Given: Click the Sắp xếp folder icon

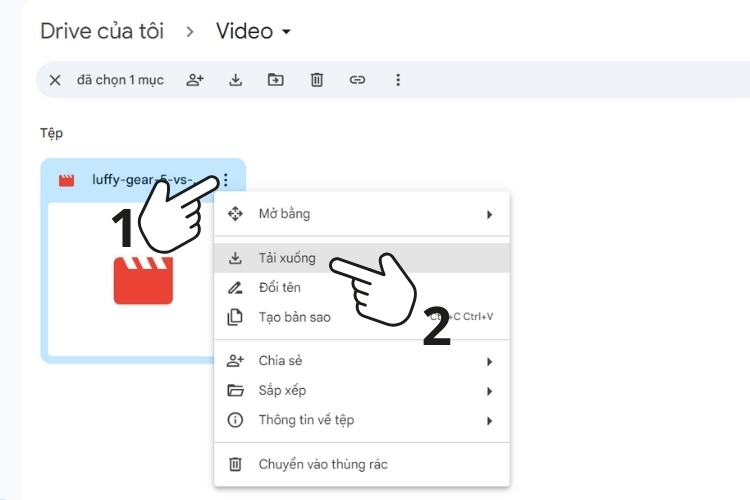Looking at the screenshot, I should click(x=235, y=390).
